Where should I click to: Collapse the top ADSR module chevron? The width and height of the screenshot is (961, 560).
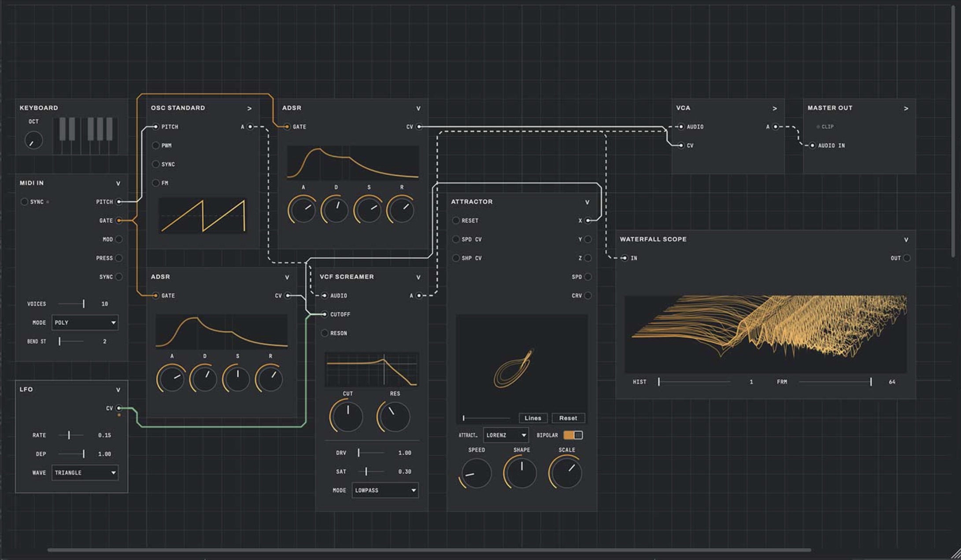(x=418, y=108)
